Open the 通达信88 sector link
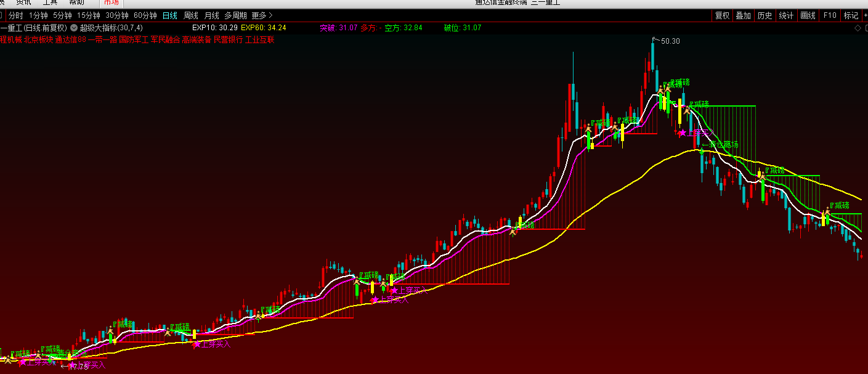 pos(70,39)
